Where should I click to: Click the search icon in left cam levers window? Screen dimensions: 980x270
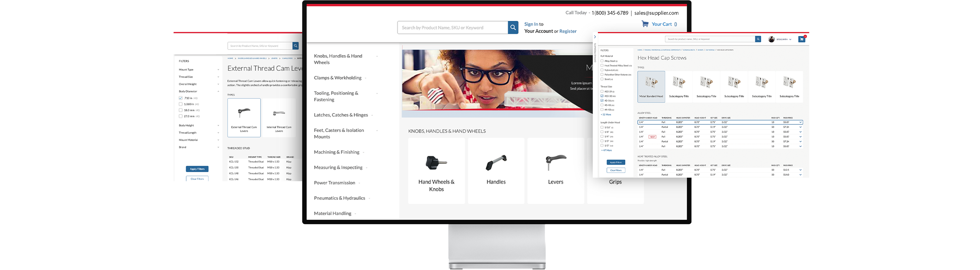point(295,46)
